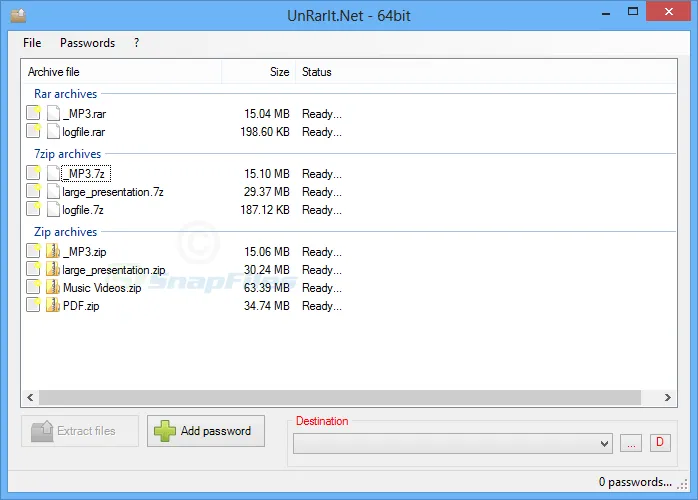
Task: Select the logfile.7z file name
Action: [83, 210]
